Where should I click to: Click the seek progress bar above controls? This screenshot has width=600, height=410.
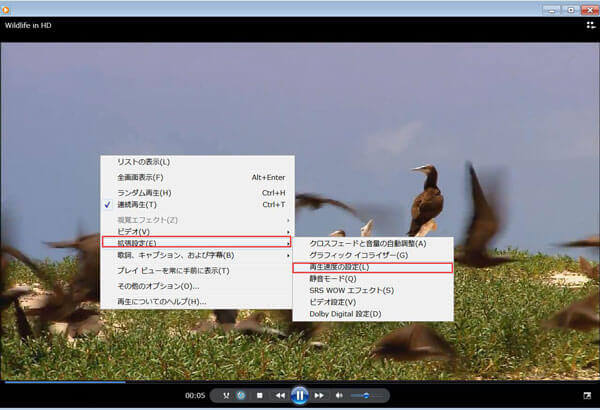(300, 382)
